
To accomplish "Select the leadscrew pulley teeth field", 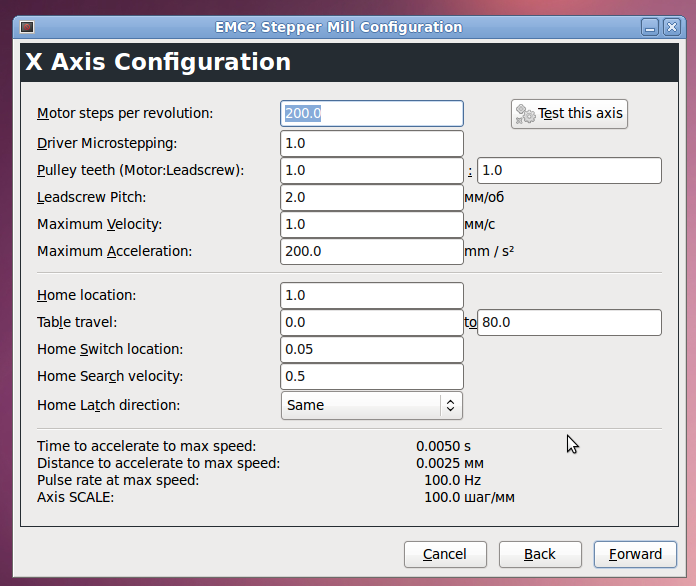I will pyautogui.click(x=569, y=170).
